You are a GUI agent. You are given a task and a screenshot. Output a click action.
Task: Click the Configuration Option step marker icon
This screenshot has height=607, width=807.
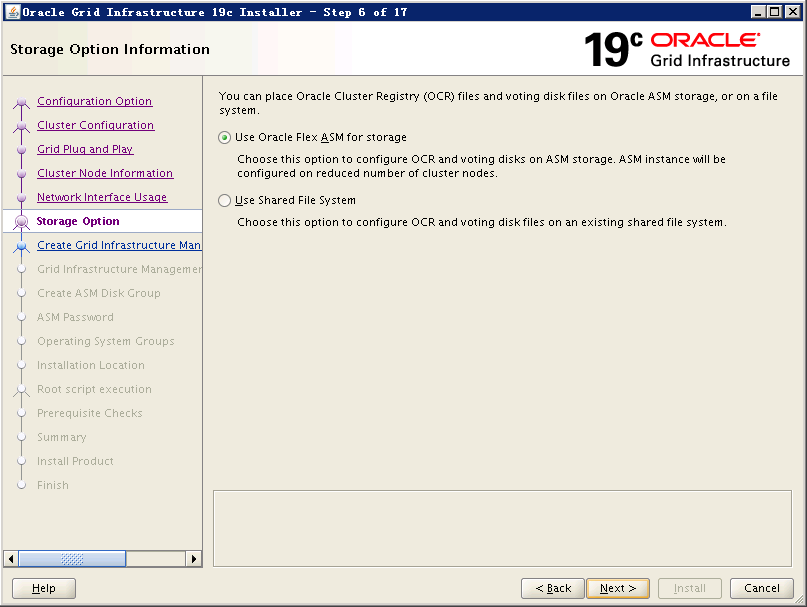coord(21,102)
